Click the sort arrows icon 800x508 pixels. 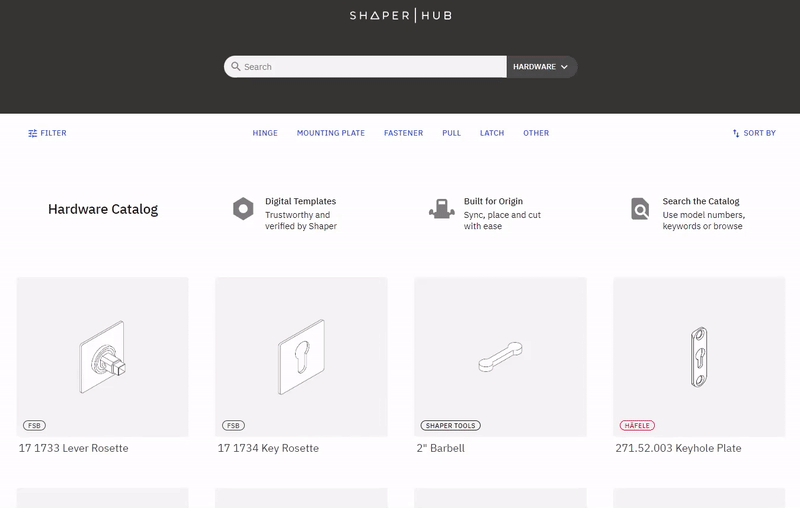[736, 133]
